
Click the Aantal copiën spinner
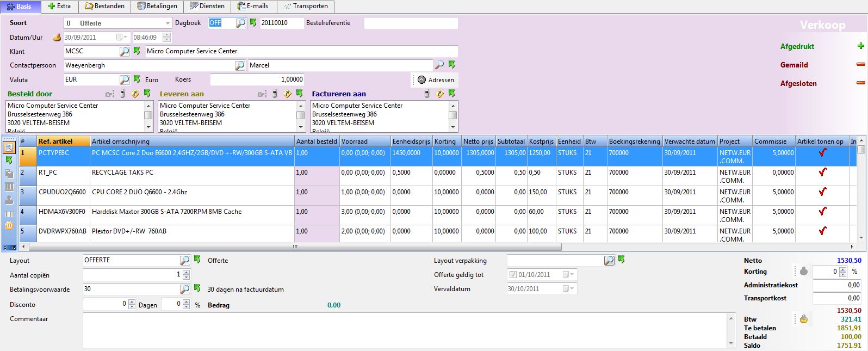[x=186, y=275]
